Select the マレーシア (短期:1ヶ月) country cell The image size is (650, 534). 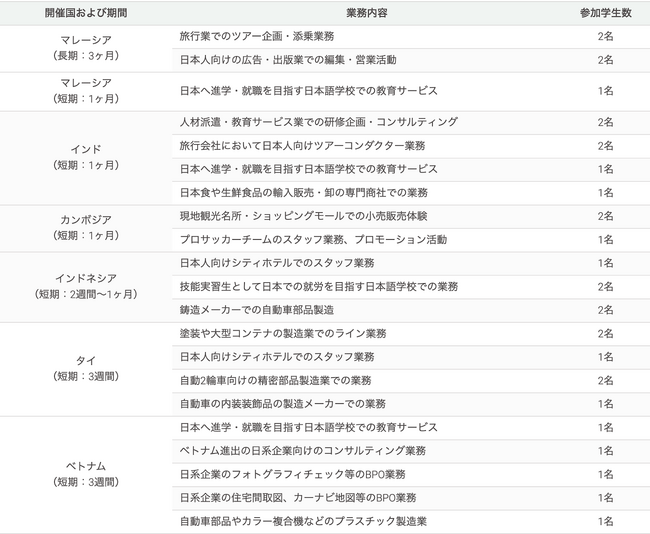[x=86, y=90]
